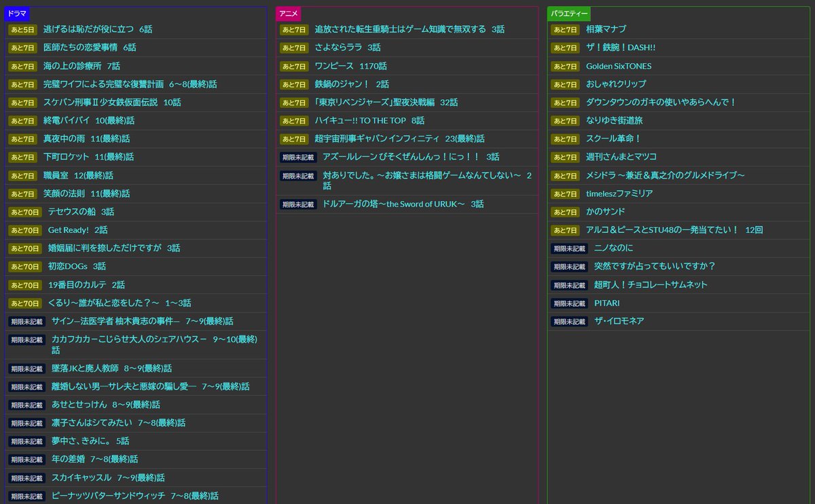
Task: Open 対ありでした。～お嬢さまは格闘ゲームなんてしない～ link
Action: point(427,180)
